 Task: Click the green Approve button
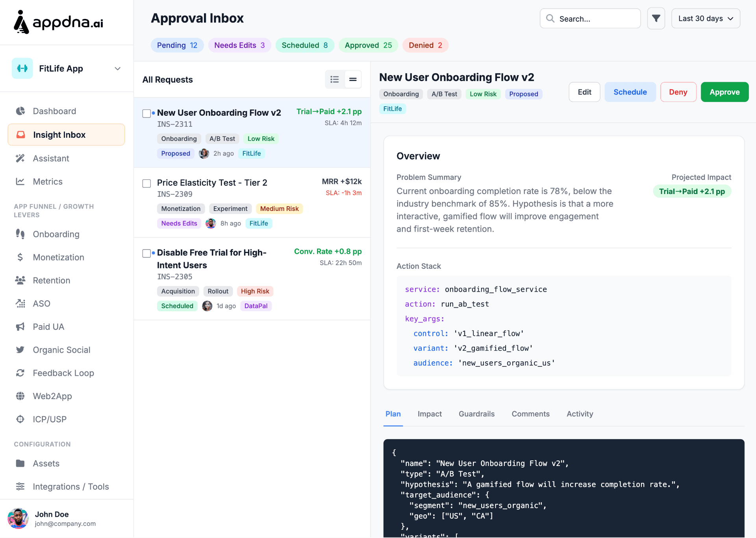pyautogui.click(x=724, y=92)
